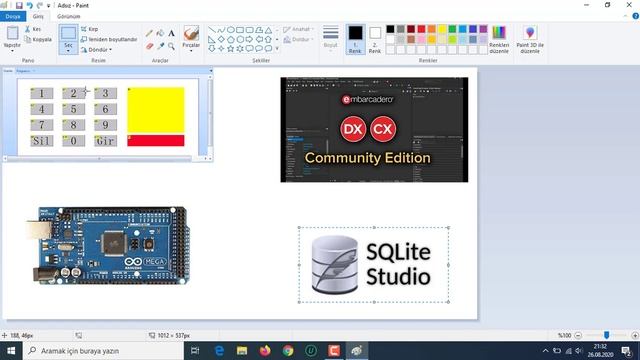640x360 pixels.
Task: Click the Save icon in title bar
Action: point(19,5)
